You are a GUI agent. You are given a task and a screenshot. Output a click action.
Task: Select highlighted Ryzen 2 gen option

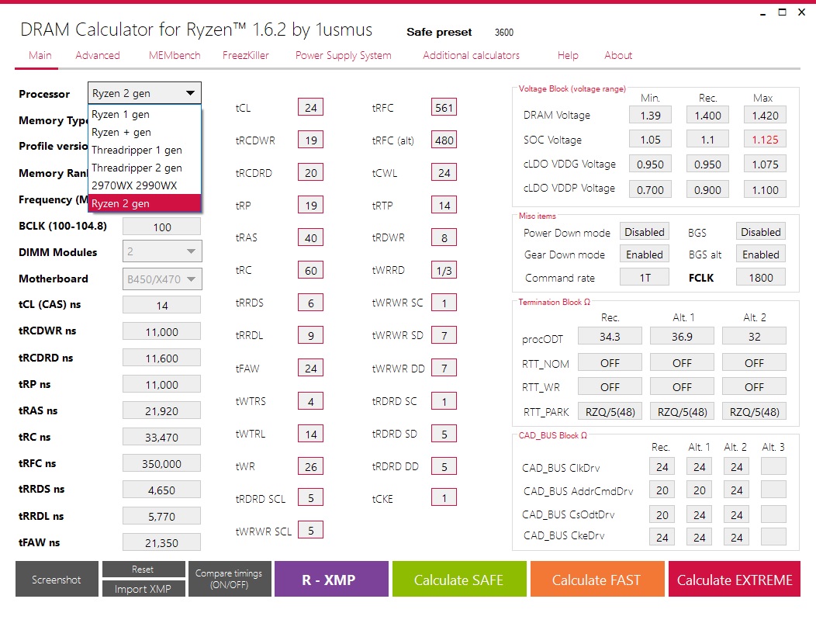pyautogui.click(x=145, y=203)
